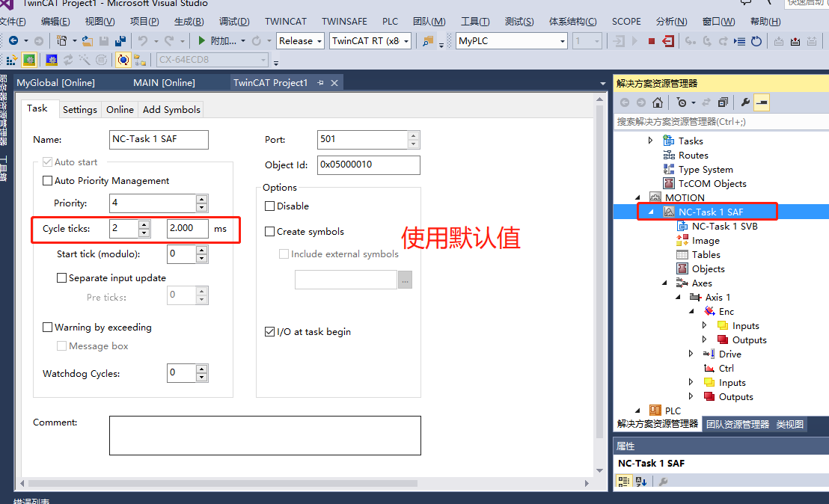Click the Preview Selected Items icon
Image resolution: width=829 pixels, height=504 pixels.
tap(762, 102)
